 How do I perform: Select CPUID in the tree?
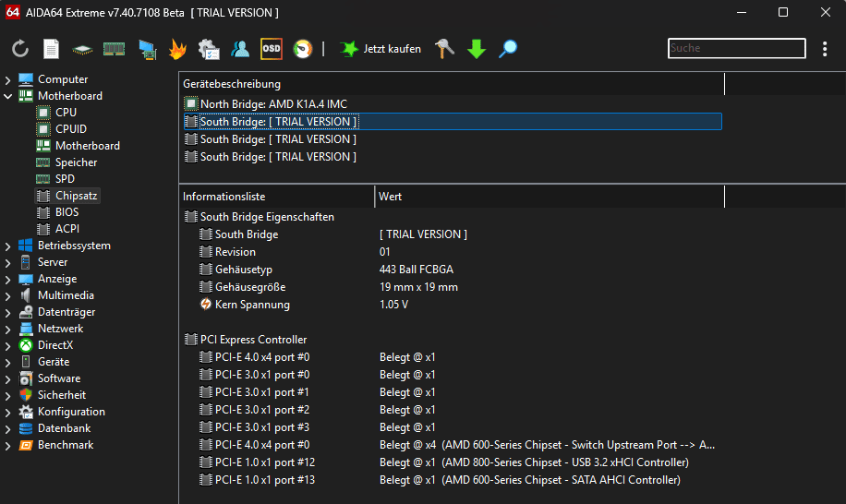click(x=71, y=129)
